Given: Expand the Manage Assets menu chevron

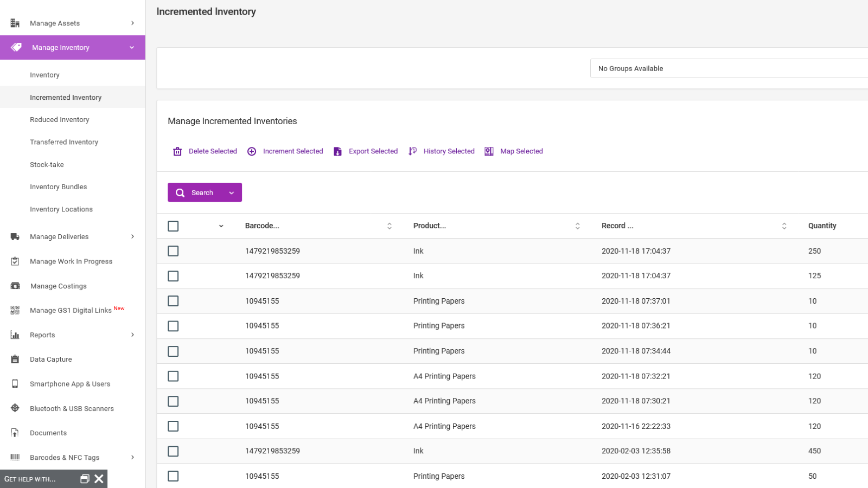Looking at the screenshot, I should [x=132, y=23].
